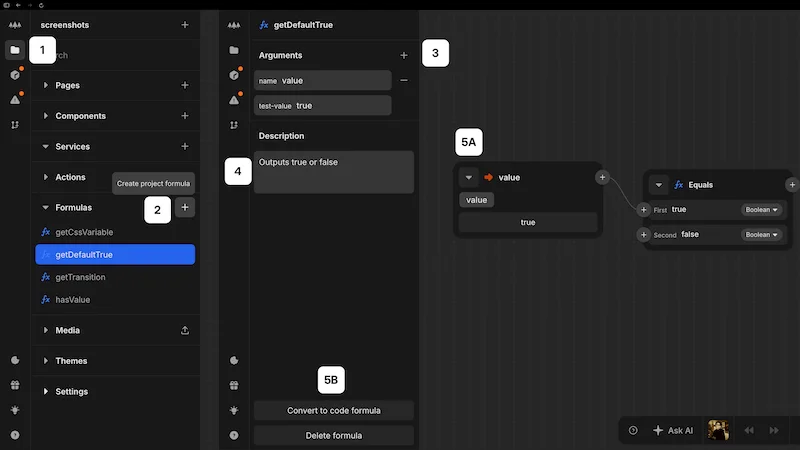Click the redo forward arrows in the bottom bar
This screenshot has height=450, width=800.
pyautogui.click(x=774, y=431)
